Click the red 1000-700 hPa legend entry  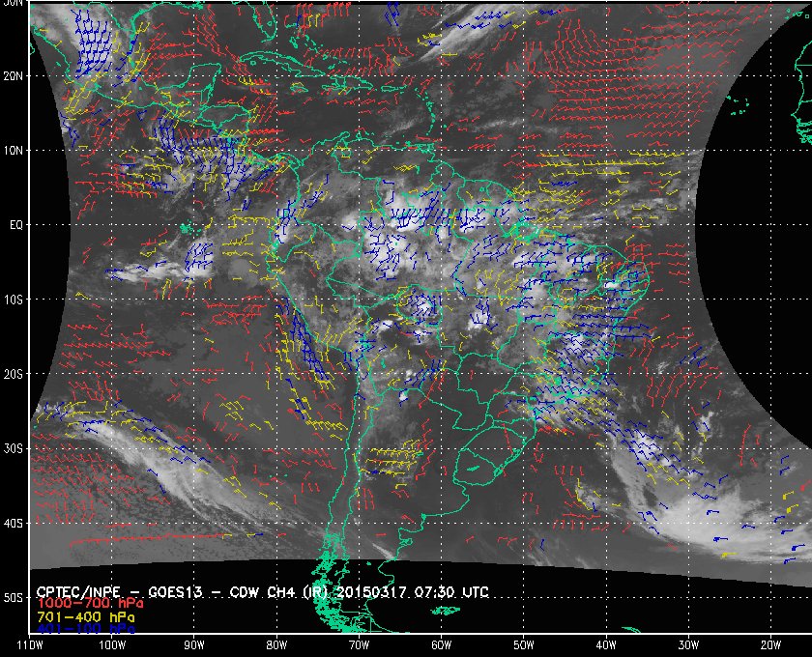point(90,604)
